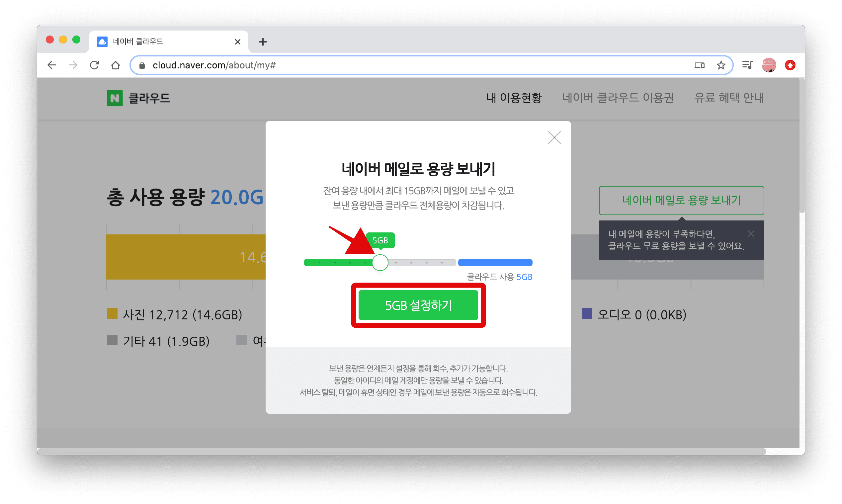This screenshot has height=504, width=842.
Task: Open the cast/device icon in address bar
Action: click(700, 65)
